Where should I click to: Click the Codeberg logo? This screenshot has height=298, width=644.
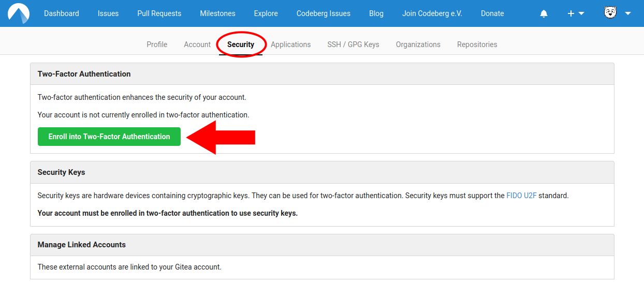coord(19,13)
